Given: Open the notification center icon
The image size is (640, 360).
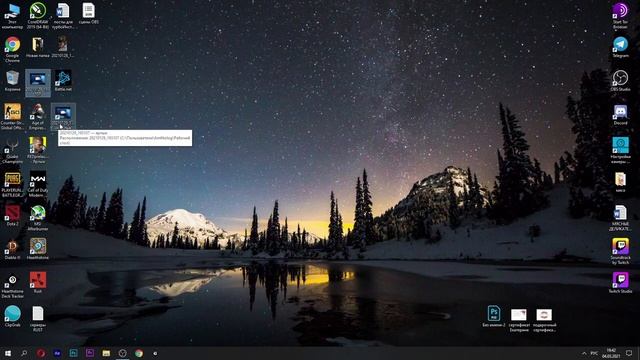Looking at the screenshot, I should (629, 353).
